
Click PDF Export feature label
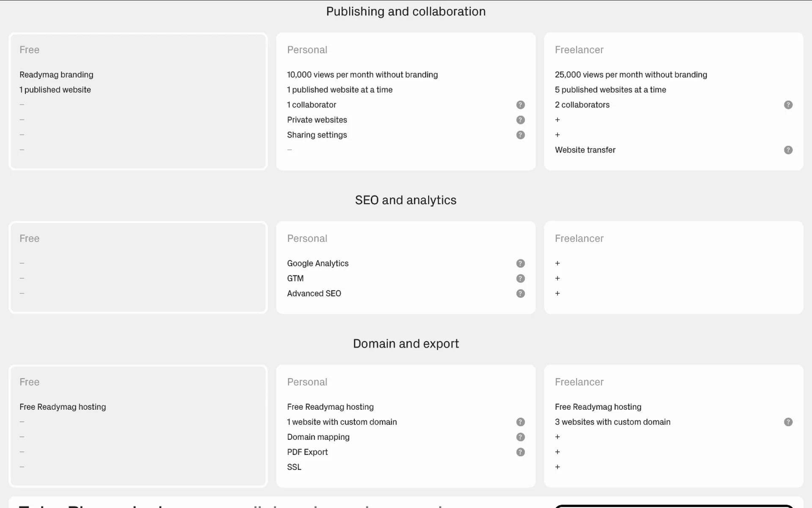pos(307,452)
